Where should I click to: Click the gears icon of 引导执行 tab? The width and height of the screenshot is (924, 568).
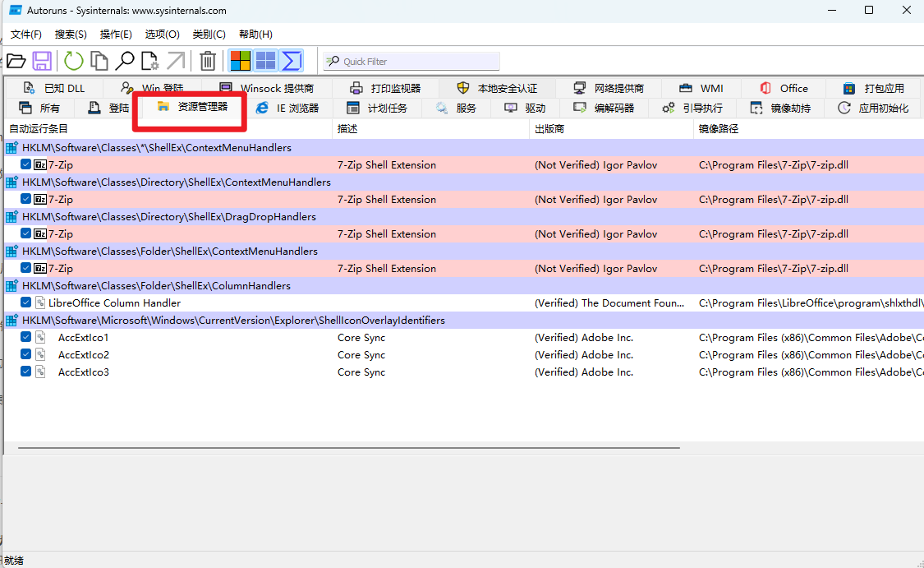click(669, 108)
